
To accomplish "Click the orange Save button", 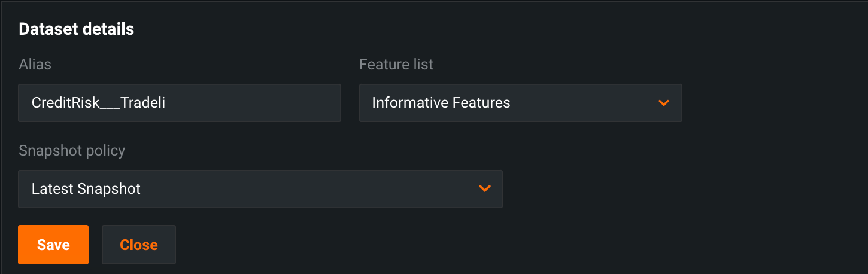I will 53,245.
